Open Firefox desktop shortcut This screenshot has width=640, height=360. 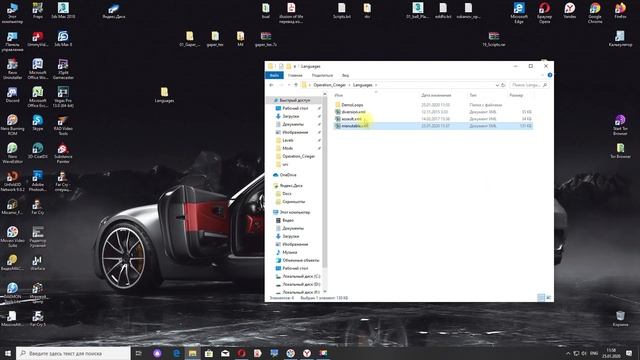(x=620, y=11)
